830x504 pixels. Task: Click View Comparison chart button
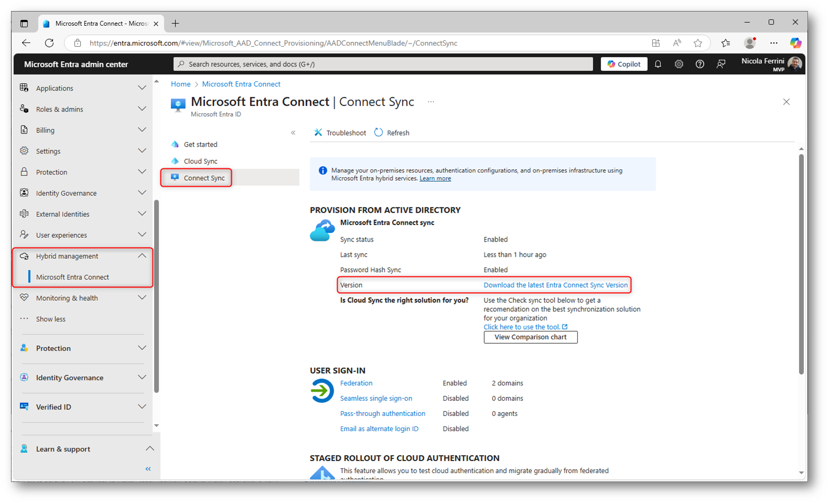point(530,337)
